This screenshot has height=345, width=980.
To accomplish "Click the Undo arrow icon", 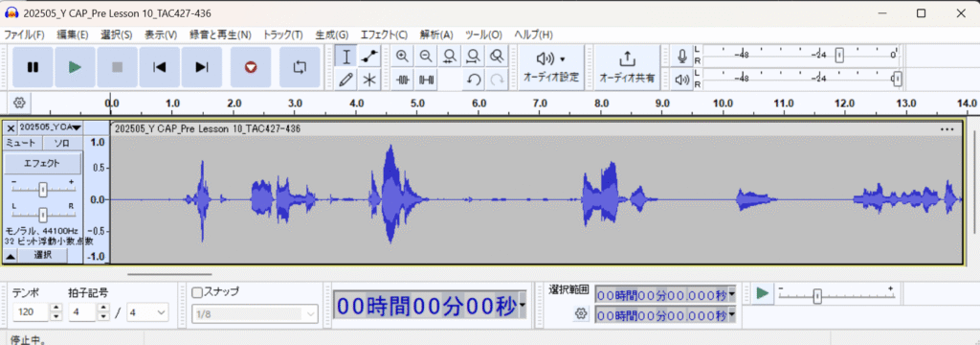I will pos(474,80).
